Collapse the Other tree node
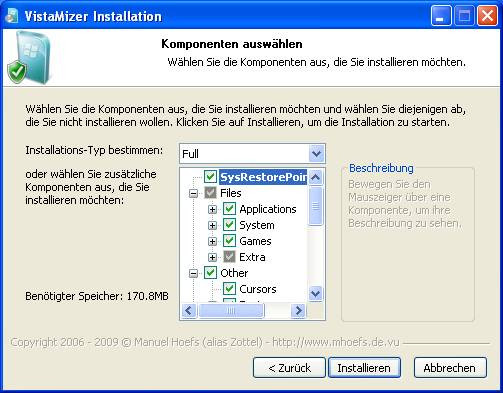 pos(193,273)
